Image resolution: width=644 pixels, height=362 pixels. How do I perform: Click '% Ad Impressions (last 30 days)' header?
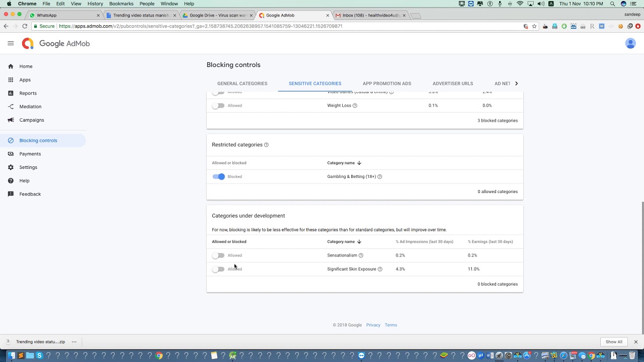[425, 242]
